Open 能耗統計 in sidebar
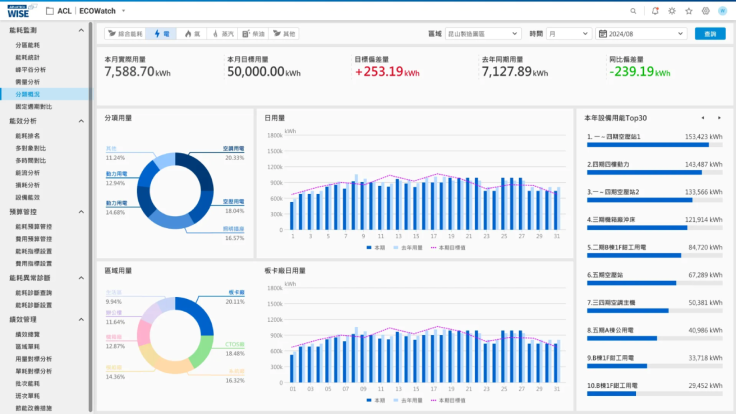The image size is (736, 414). pyautogui.click(x=28, y=57)
